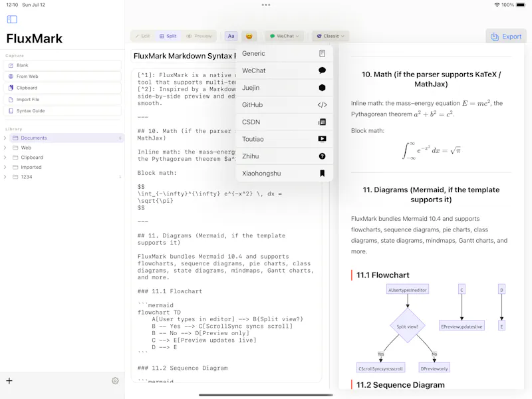532x399 pixels.
Task: Open the Syntax Guide
Action: tap(63, 111)
